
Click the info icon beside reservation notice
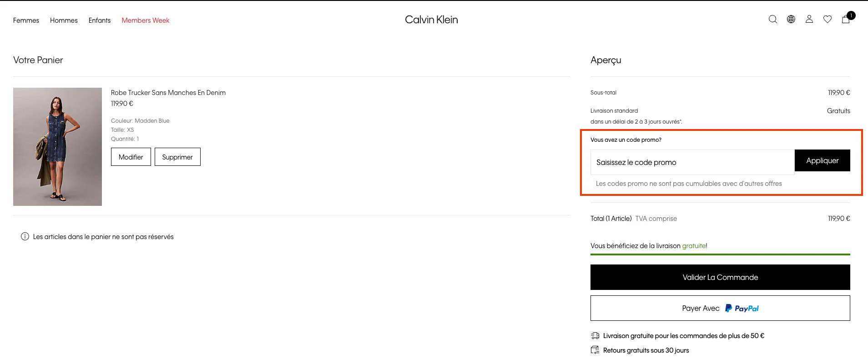point(25,236)
